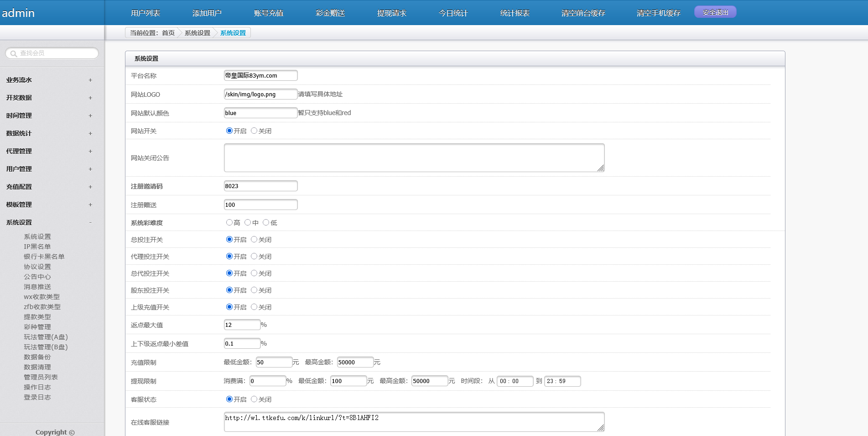868x436 pixels.
Task: Expand the 用户管理 sidebar section
Action: (49, 169)
